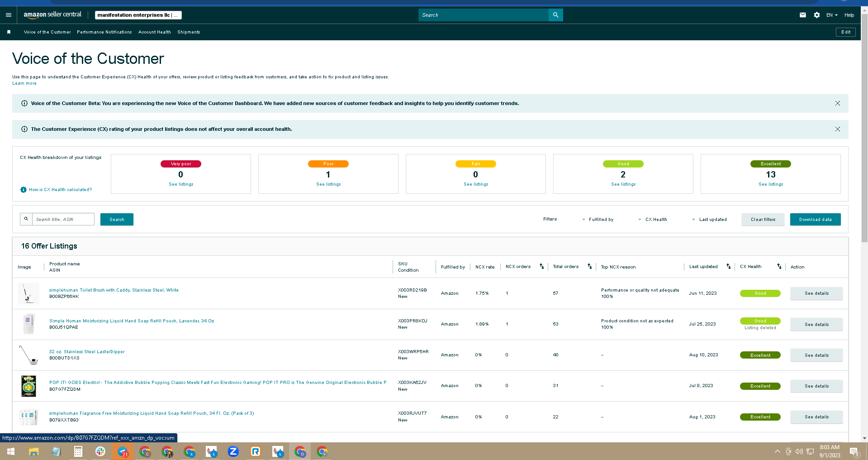Open the settings gear icon
Viewport: 868px width, 460px height.
pos(816,15)
